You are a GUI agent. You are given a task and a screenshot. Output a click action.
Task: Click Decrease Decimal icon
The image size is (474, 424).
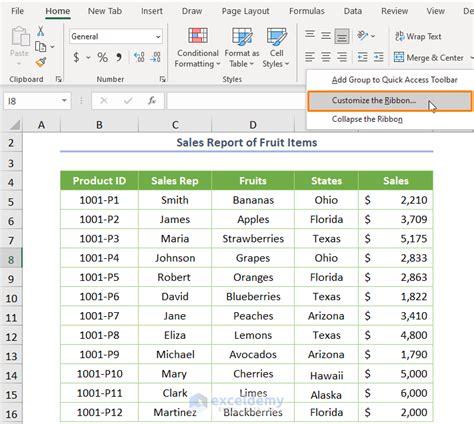click(x=155, y=57)
